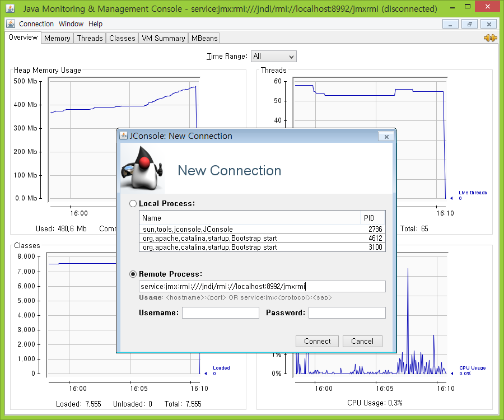504x420 pixels.
Task: Switch to the VM Summary tab
Action: pos(163,38)
